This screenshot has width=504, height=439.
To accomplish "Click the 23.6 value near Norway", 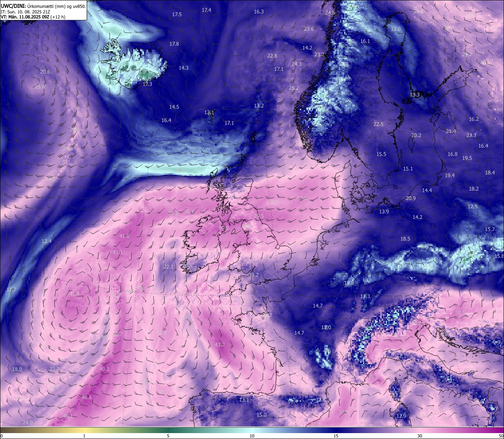I will (309, 29).
